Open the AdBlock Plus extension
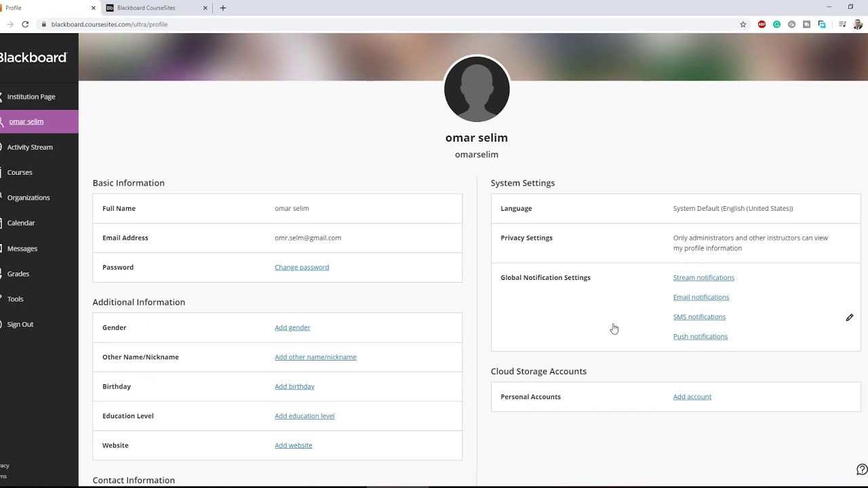This screenshot has width=868, height=488. 762,24
